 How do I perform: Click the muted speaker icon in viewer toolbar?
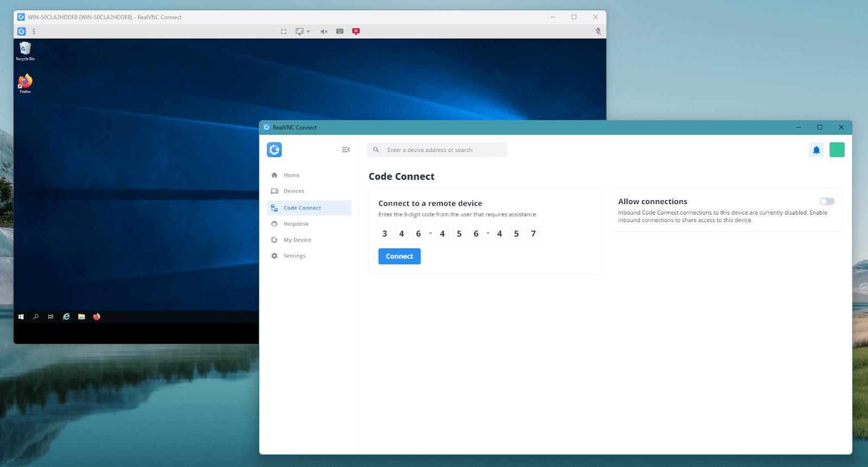[324, 31]
